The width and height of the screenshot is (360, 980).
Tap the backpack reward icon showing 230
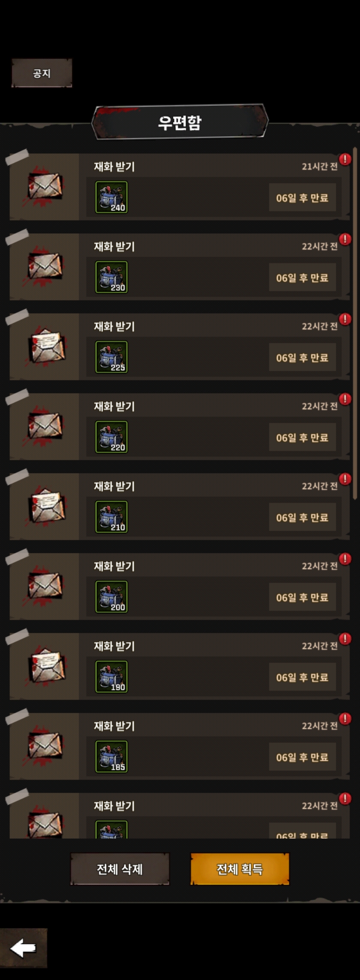[111, 277]
